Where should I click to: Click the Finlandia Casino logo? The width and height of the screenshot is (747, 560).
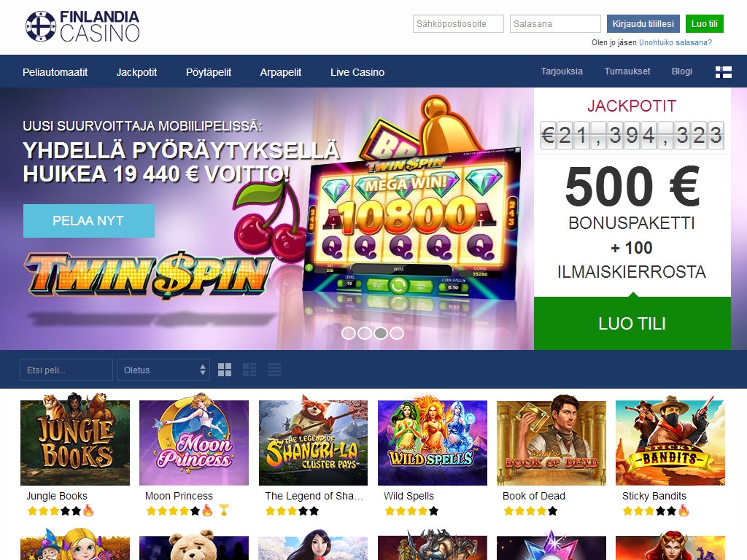click(x=82, y=26)
